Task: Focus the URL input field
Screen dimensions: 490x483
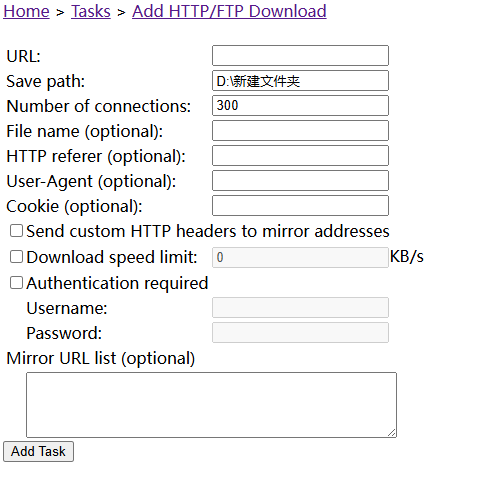Action: click(x=300, y=56)
